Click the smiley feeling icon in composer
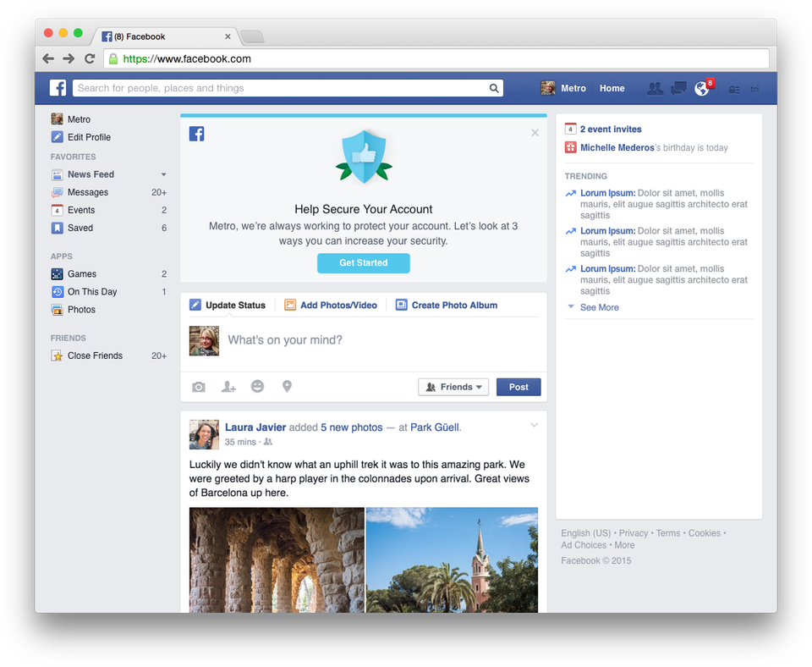 point(257,386)
